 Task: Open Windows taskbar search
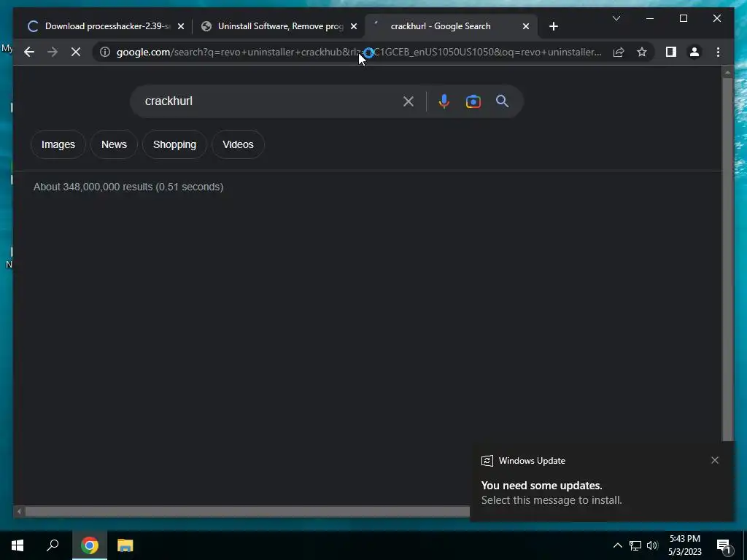tap(53, 545)
